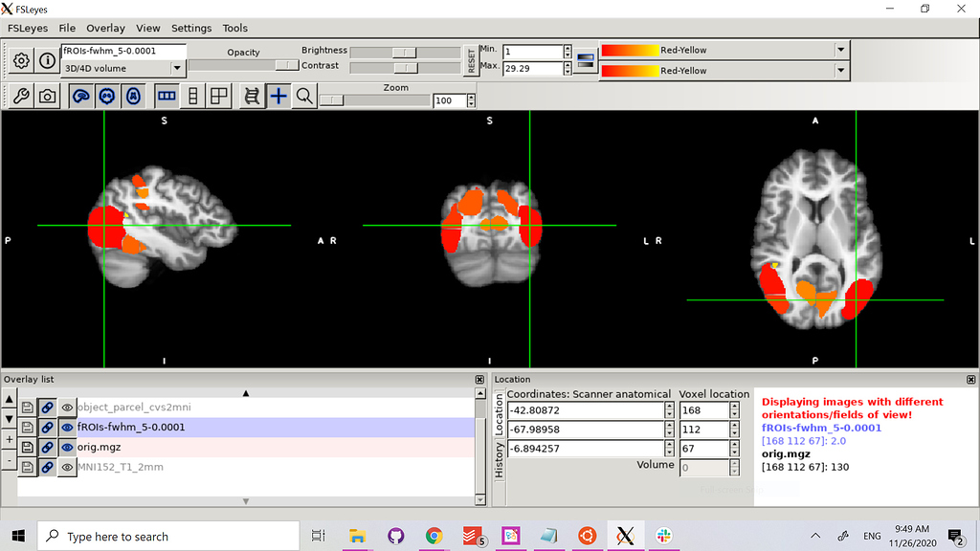
Task: Open the Overlay menu
Action: click(105, 28)
